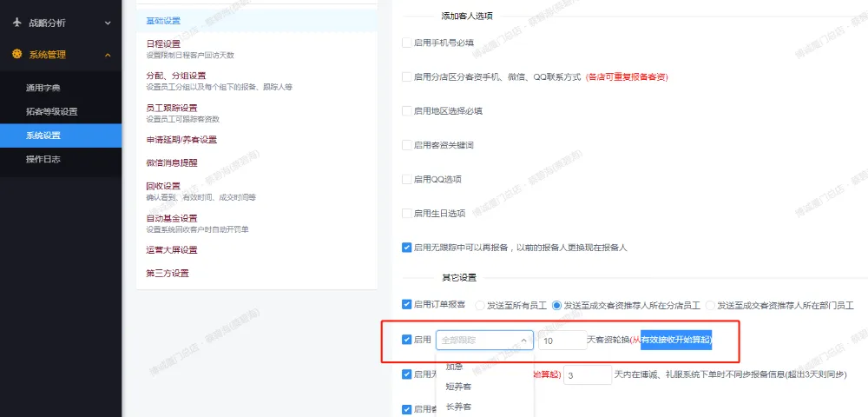868x417 pixels.
Task: Click the days input field showing 10
Action: point(561,341)
